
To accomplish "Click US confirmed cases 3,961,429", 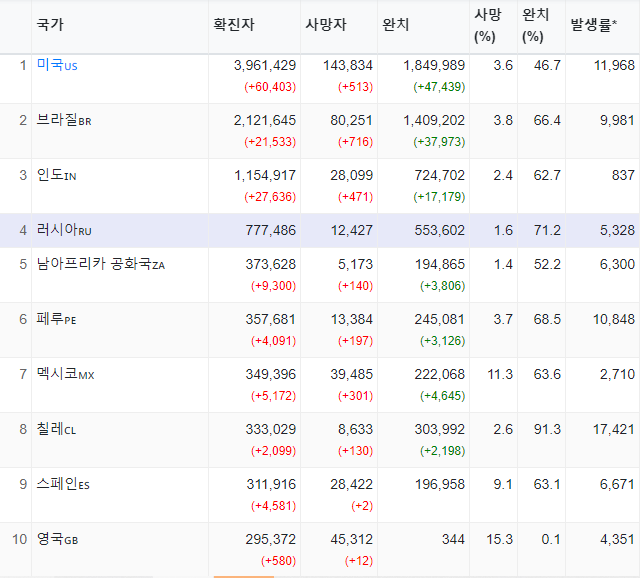I will point(265,65).
